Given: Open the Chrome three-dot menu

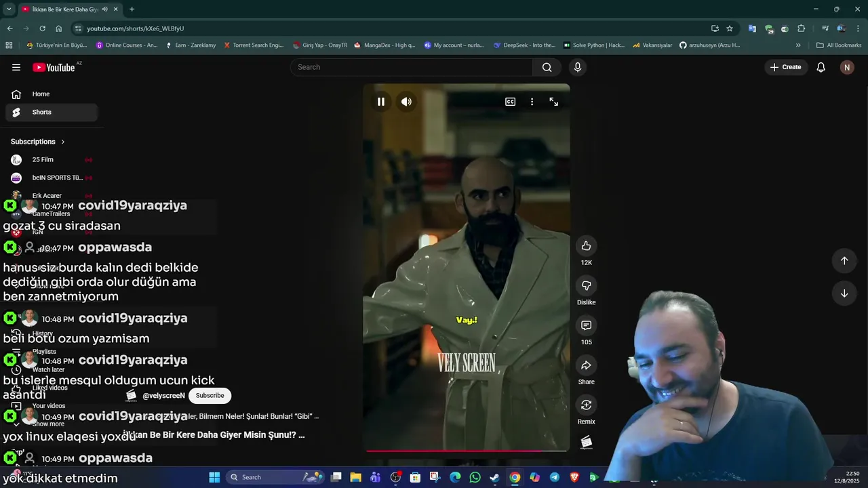Looking at the screenshot, I should click(x=859, y=28).
